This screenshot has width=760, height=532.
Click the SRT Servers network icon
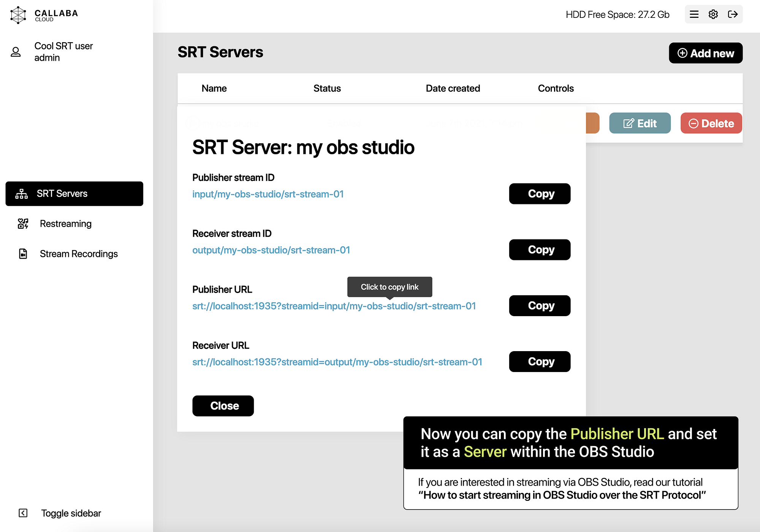22,194
